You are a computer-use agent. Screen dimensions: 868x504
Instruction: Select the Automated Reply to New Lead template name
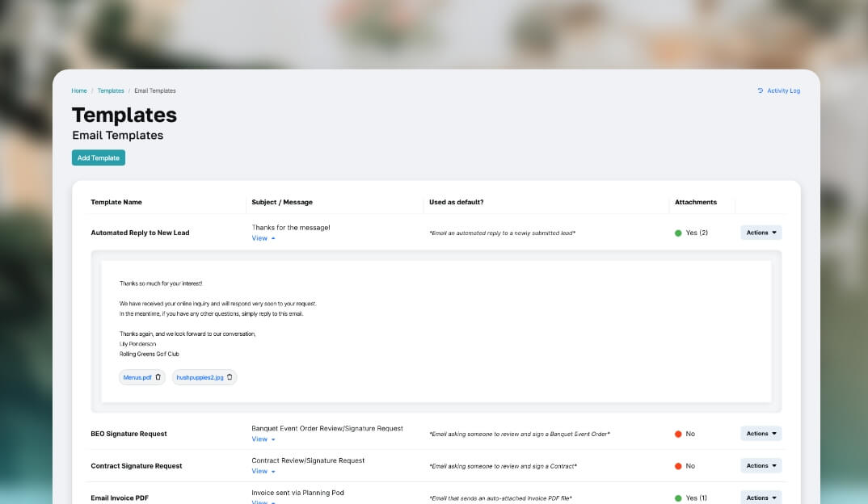click(140, 233)
